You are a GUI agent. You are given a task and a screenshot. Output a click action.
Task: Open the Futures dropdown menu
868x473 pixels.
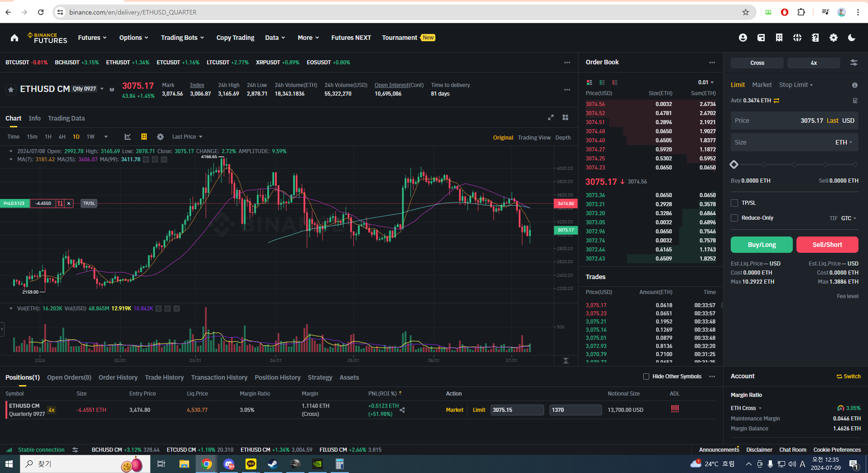coord(92,38)
